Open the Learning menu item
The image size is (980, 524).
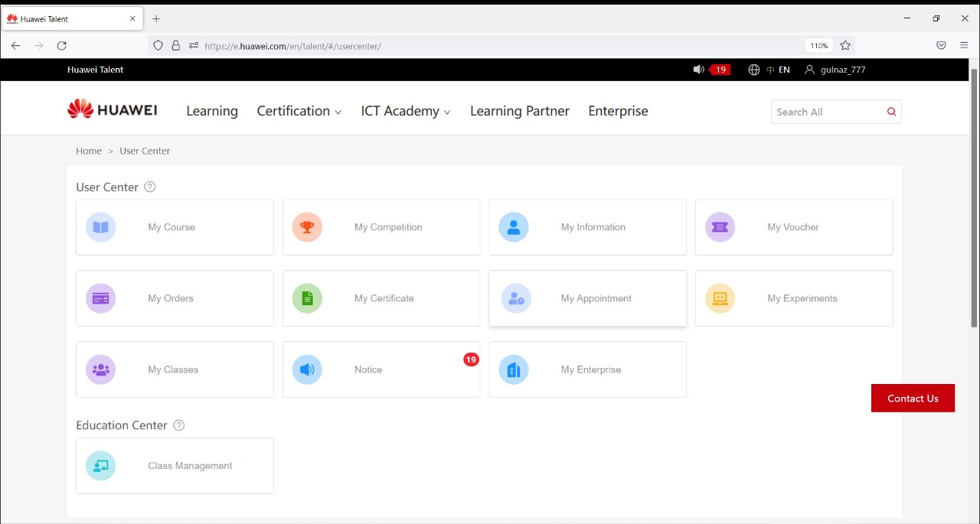pyautogui.click(x=212, y=112)
